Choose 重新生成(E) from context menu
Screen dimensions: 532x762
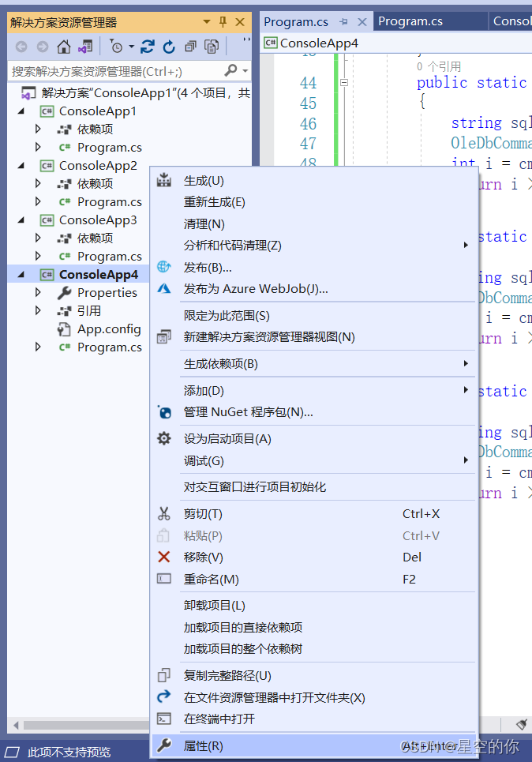313,202
